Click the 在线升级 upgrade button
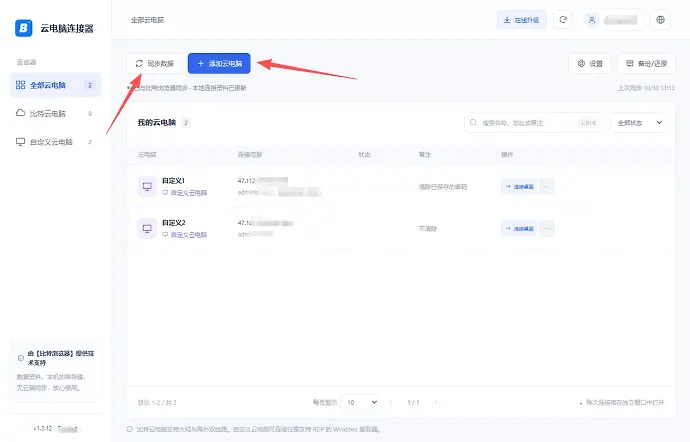690x442 pixels. 521,20
